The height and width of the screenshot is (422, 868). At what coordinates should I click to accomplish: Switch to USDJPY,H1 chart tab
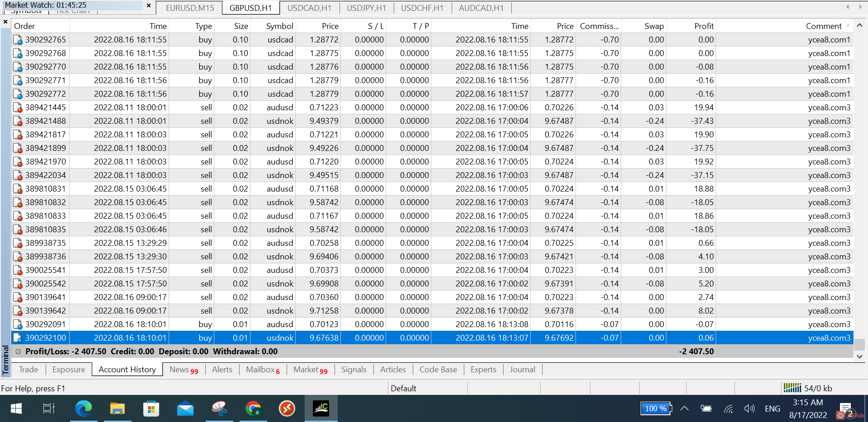click(366, 8)
